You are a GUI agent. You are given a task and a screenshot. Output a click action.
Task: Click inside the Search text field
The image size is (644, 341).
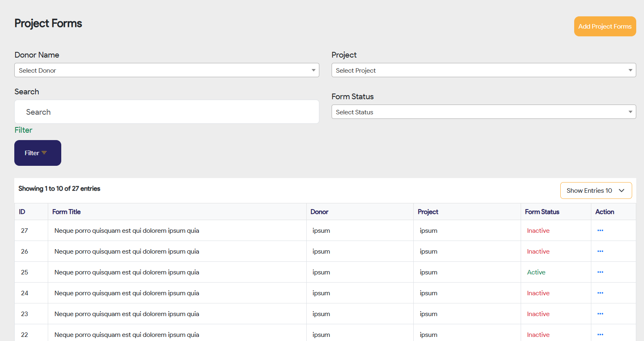point(167,112)
